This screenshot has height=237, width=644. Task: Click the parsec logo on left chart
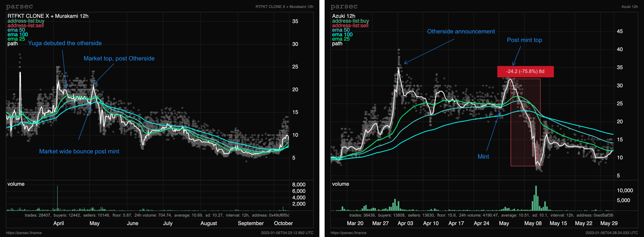click(x=19, y=6)
